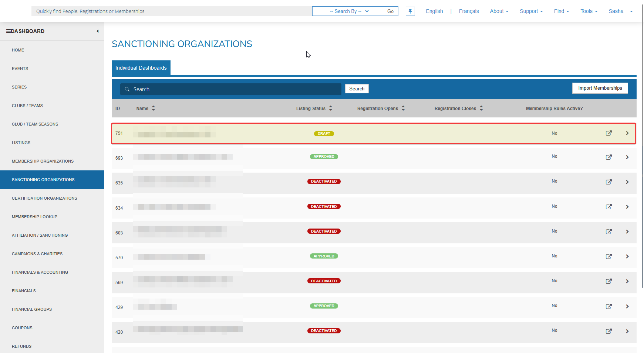
Task: Click the Import Memberships button
Action: point(600,88)
